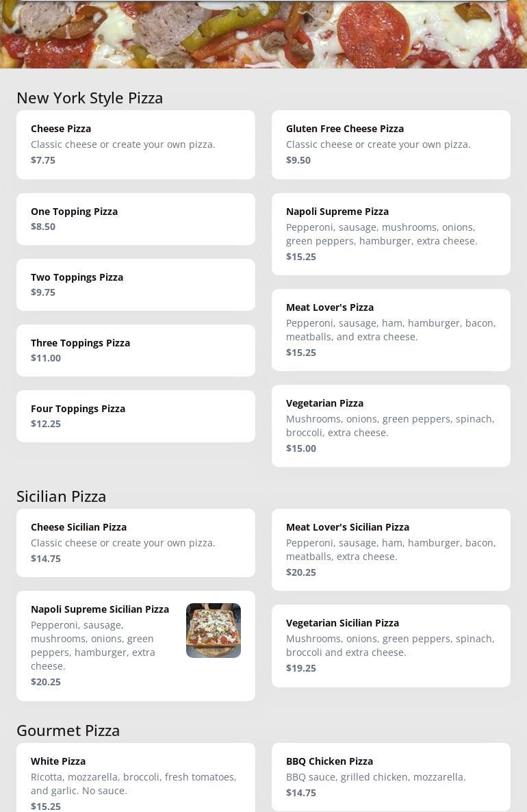This screenshot has height=812, width=527.
Task: Click the pizza banner image at top
Action: [263, 34]
